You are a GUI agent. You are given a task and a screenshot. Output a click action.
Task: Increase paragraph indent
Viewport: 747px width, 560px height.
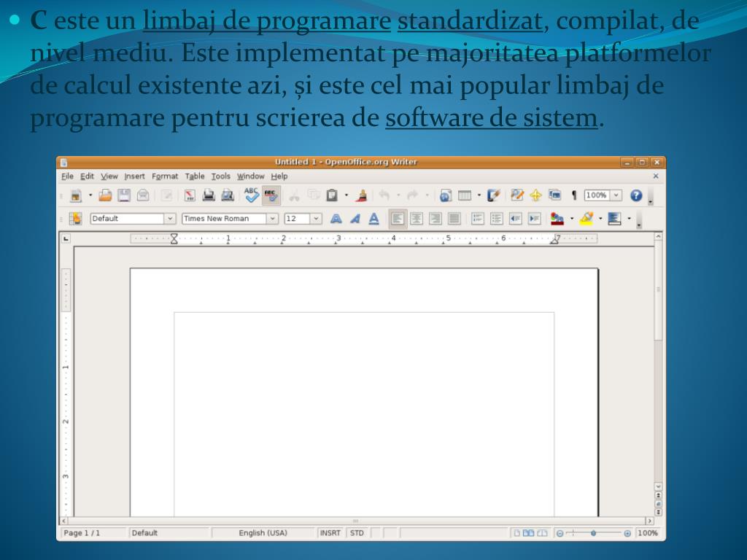point(535,219)
